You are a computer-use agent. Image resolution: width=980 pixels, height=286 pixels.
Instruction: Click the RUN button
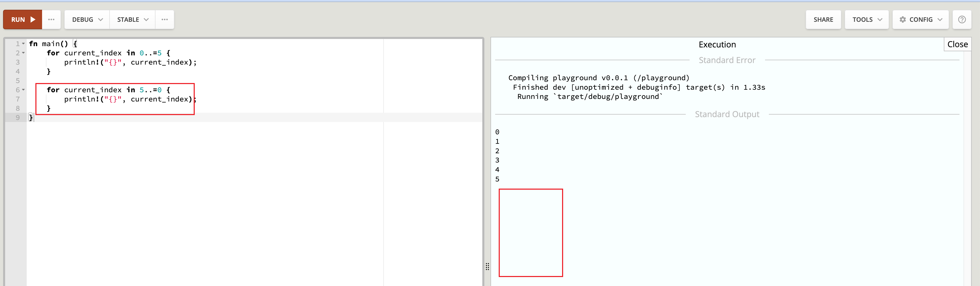click(22, 19)
